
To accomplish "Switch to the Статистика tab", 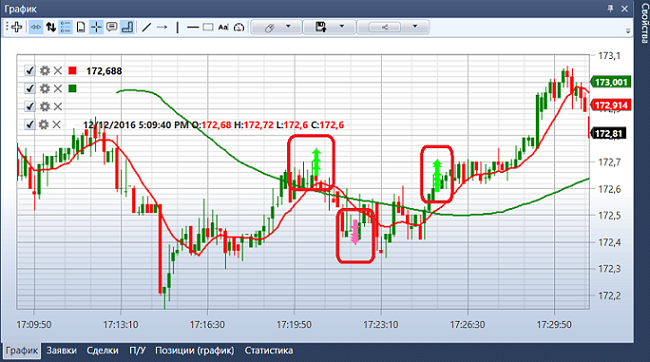I will click(269, 351).
